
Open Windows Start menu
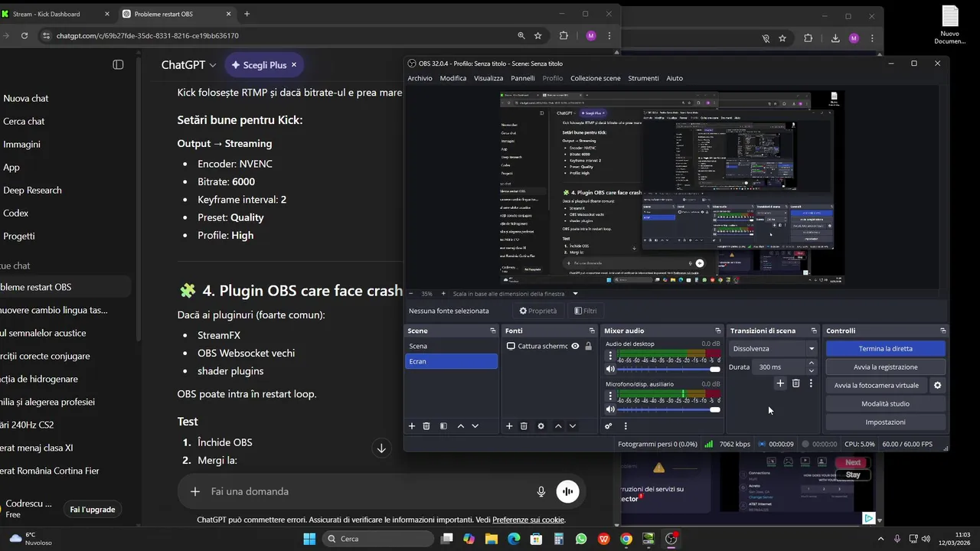point(309,539)
